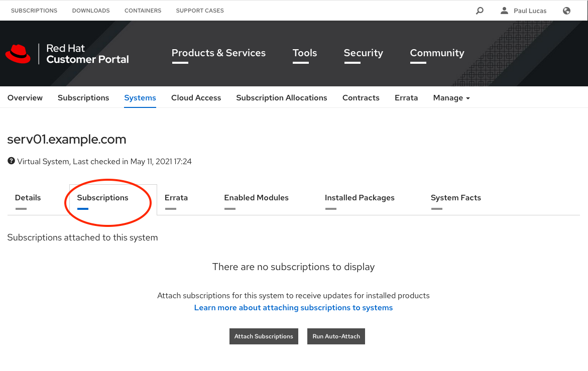Image resolution: width=588 pixels, height=371 pixels.
Task: Go to Cloud Access in navigation bar
Action: pyautogui.click(x=196, y=98)
